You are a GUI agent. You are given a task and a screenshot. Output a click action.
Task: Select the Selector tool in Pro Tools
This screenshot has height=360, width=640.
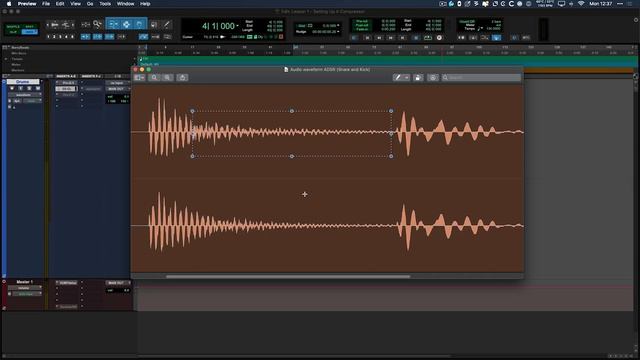click(x=127, y=24)
